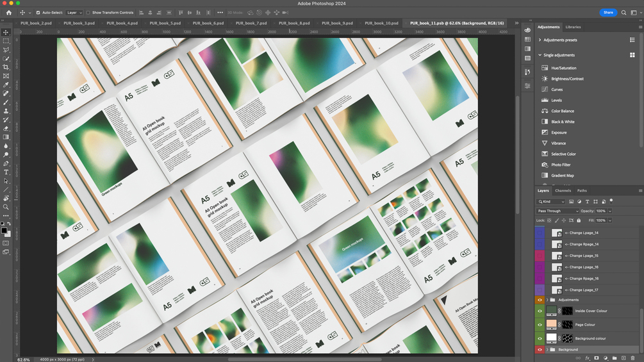Create a new layer with plus icon
This screenshot has width=644, height=362.
623,358
